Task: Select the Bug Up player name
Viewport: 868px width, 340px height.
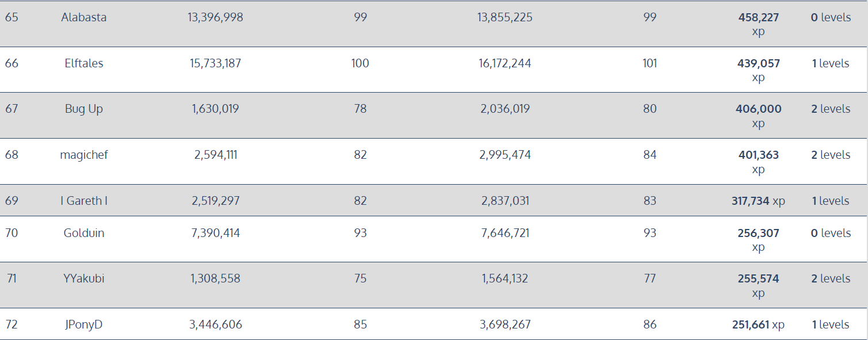Action: click(x=84, y=109)
